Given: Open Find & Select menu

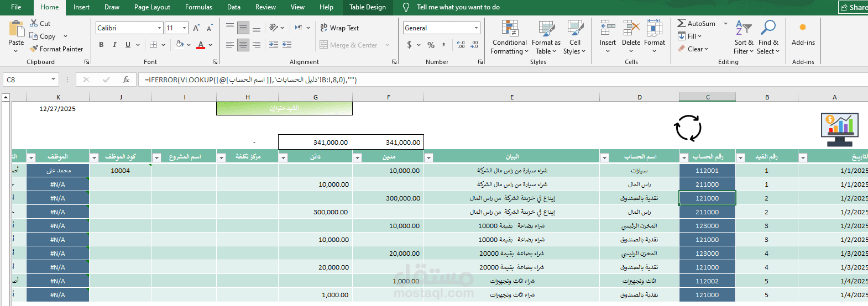Looking at the screenshot, I should point(768,37).
